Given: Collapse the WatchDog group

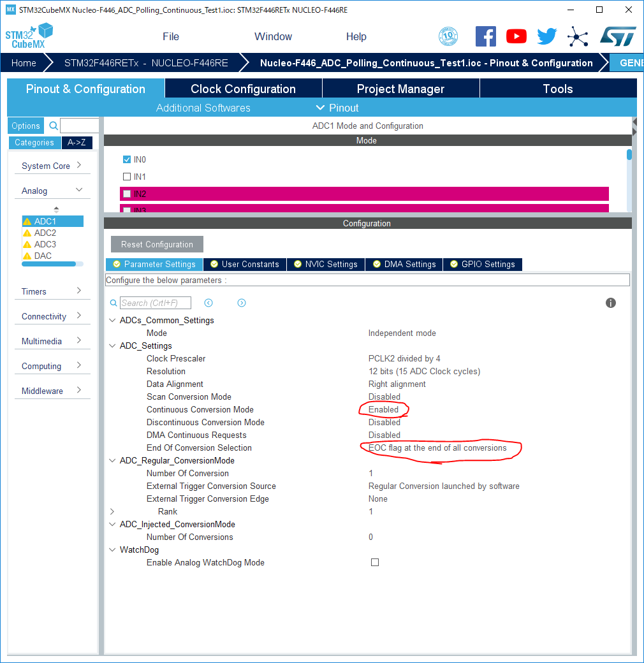Looking at the screenshot, I should click(x=112, y=550).
